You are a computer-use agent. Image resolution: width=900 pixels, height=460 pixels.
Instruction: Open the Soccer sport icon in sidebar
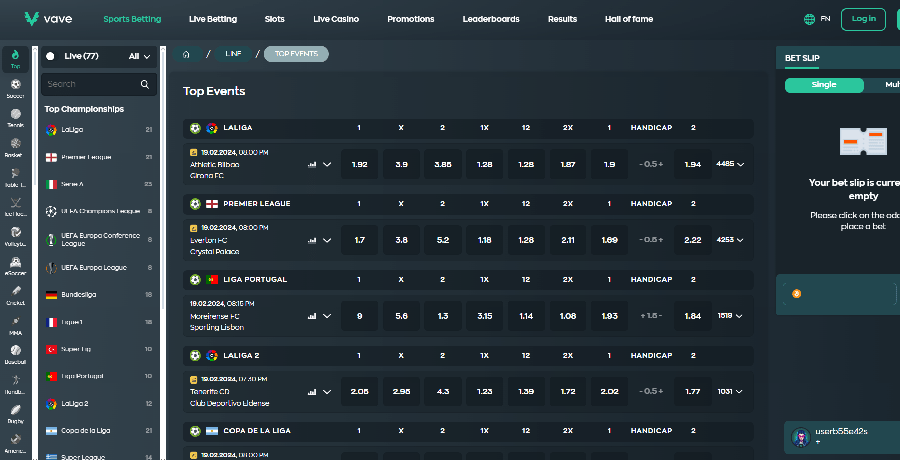15,87
